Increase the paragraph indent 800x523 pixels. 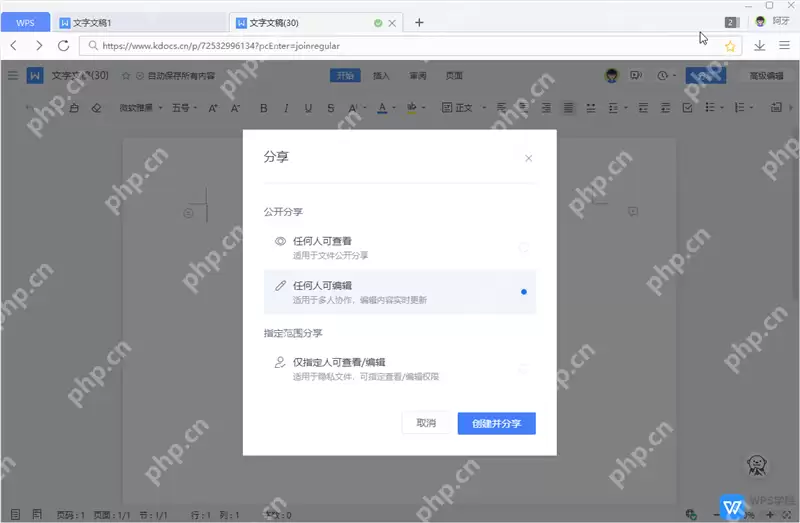coord(665,108)
